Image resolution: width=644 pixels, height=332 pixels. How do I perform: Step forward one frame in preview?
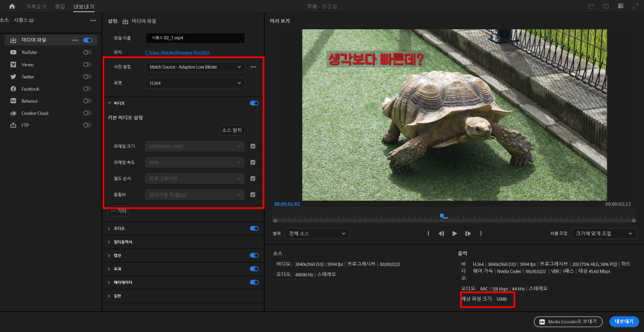[468, 233]
